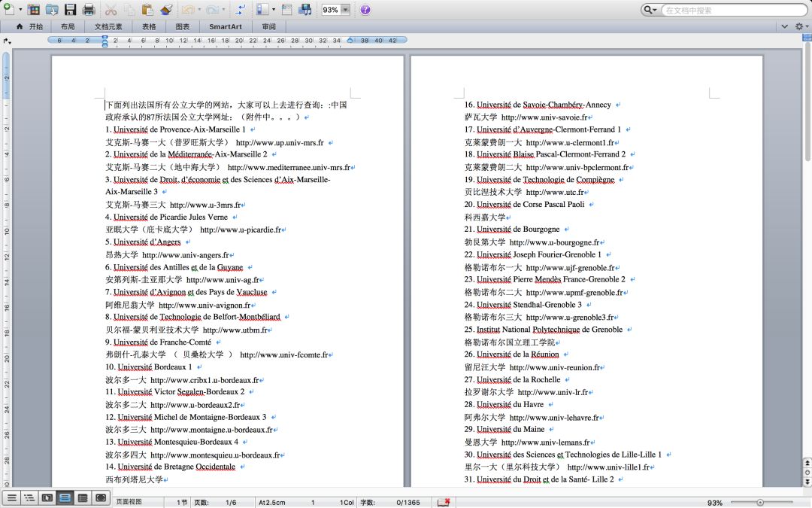Click the search in document field
The image size is (812, 508).
pyautogui.click(x=735, y=10)
